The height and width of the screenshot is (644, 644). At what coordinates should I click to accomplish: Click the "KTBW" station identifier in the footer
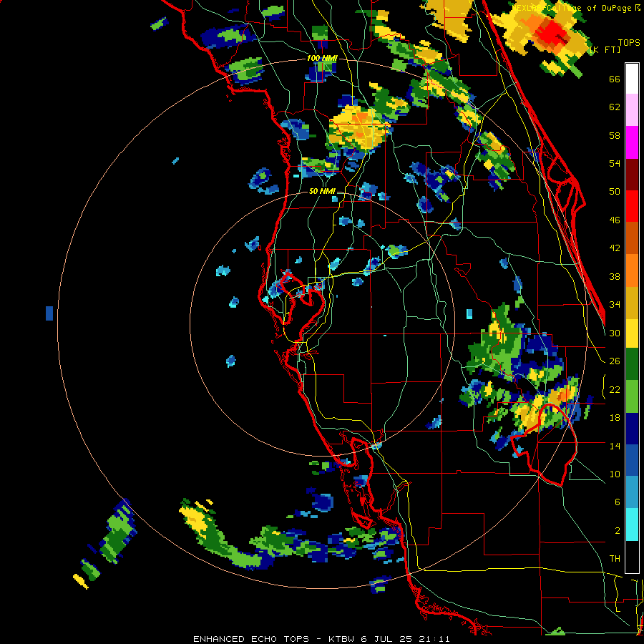click(342, 639)
